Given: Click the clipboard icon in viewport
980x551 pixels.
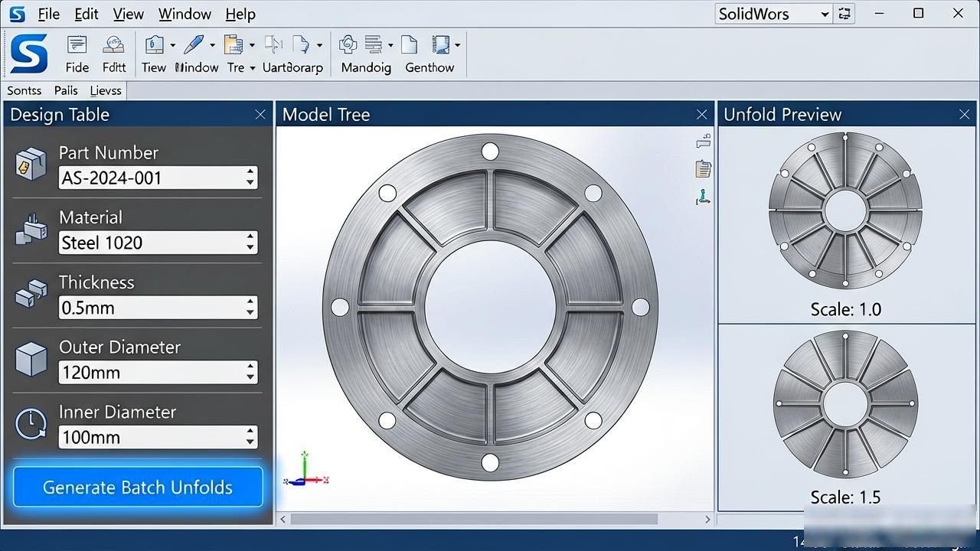Looking at the screenshot, I should tap(703, 168).
